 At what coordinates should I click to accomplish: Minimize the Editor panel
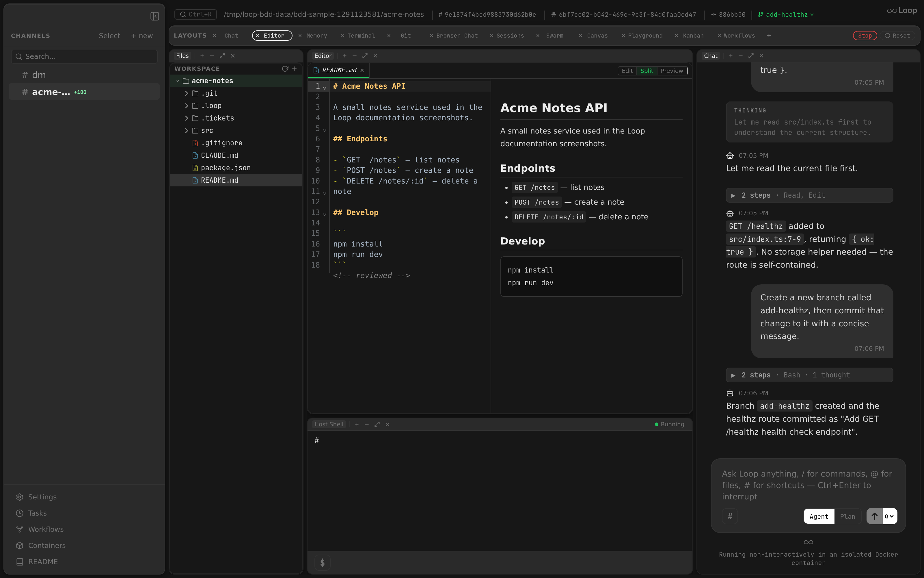(355, 56)
